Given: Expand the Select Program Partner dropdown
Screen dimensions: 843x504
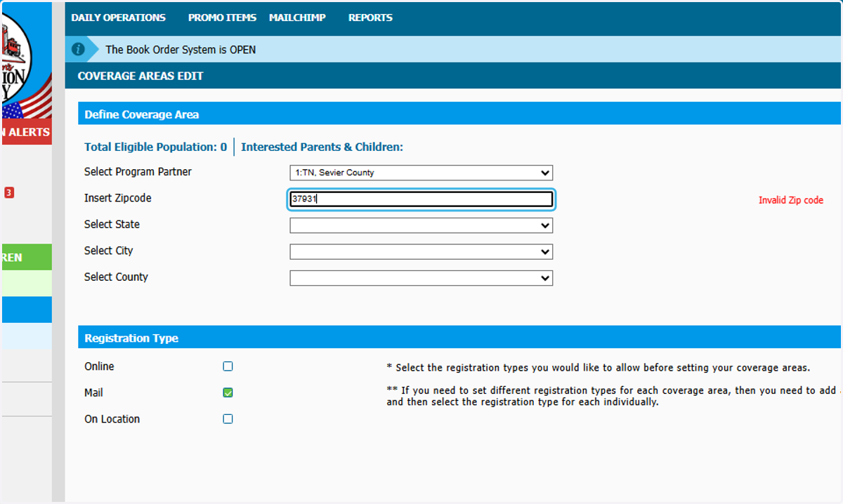Looking at the screenshot, I should [421, 173].
